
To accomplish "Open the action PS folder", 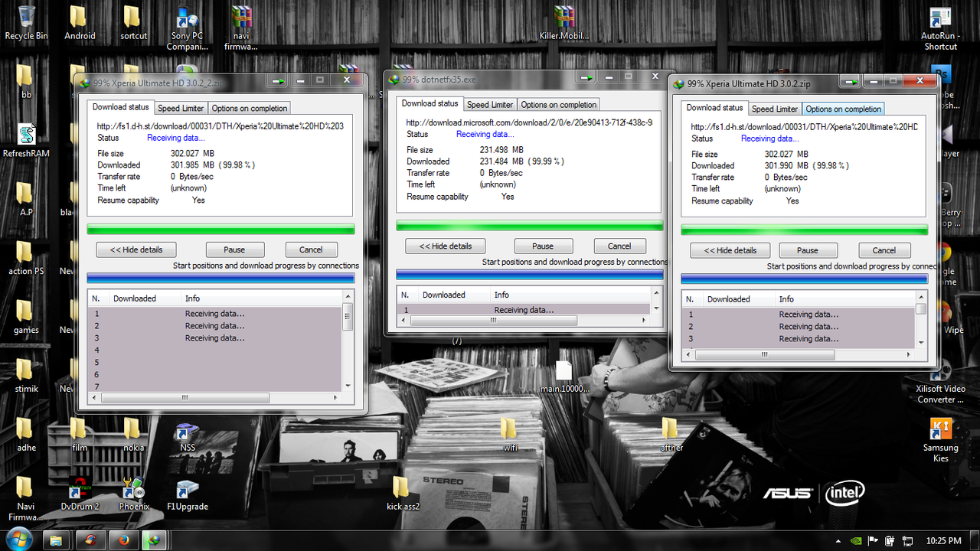I will 26,258.
